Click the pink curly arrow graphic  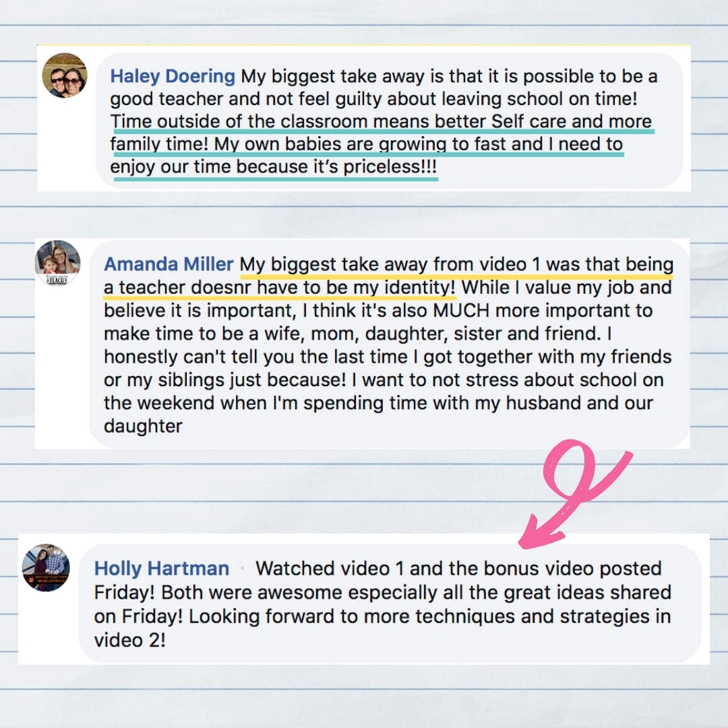point(576,494)
